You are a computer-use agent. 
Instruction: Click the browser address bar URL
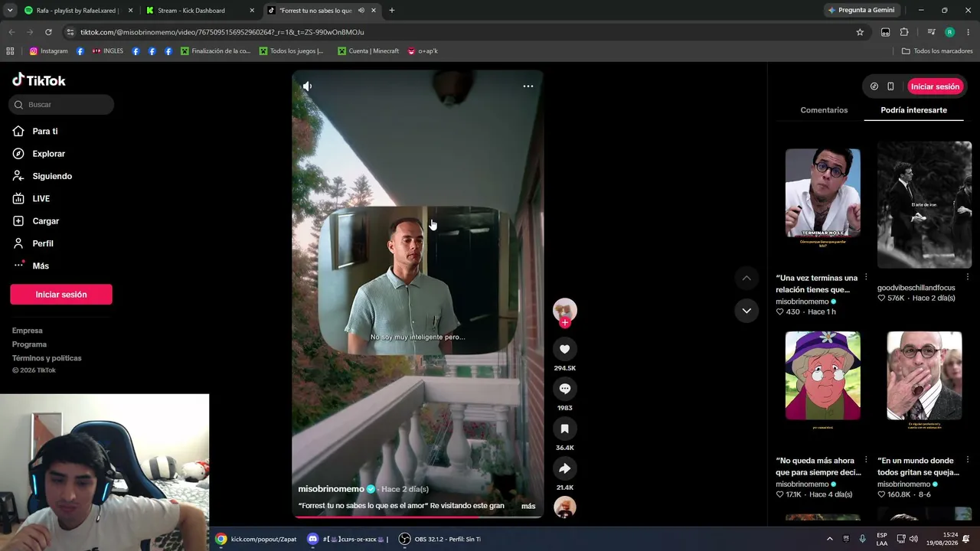tap(222, 32)
